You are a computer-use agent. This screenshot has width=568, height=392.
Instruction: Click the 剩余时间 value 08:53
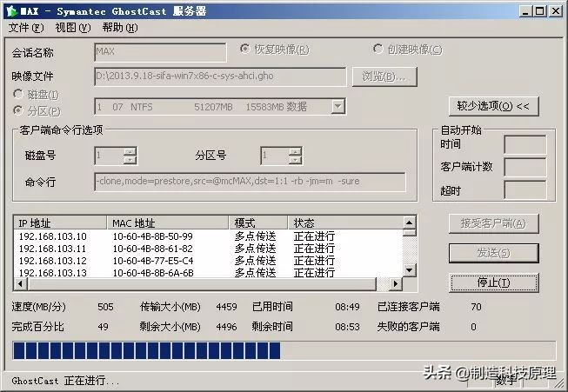347,327
